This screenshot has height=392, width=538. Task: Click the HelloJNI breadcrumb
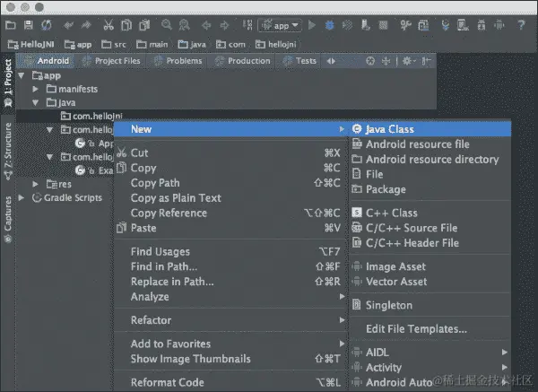[30, 44]
